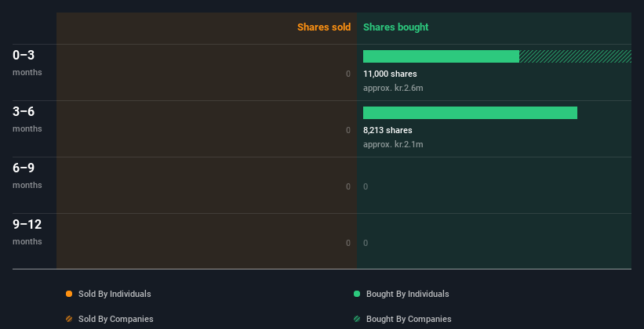Click the 8,213 shares value
This screenshot has height=329, width=644.
387,130
